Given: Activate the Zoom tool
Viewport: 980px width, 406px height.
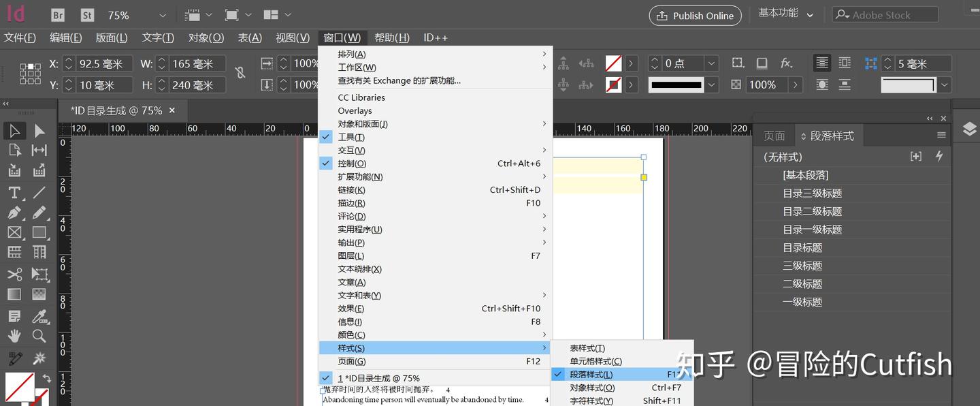Looking at the screenshot, I should [x=39, y=335].
